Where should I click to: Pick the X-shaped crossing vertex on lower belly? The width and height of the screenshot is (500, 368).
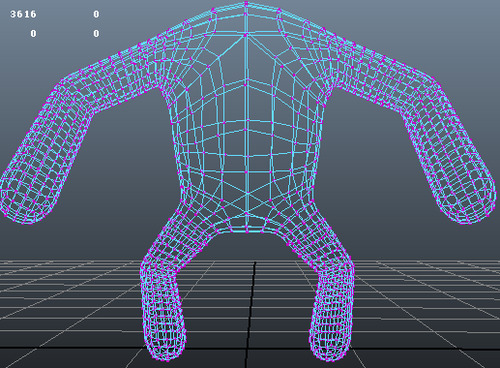247,193
